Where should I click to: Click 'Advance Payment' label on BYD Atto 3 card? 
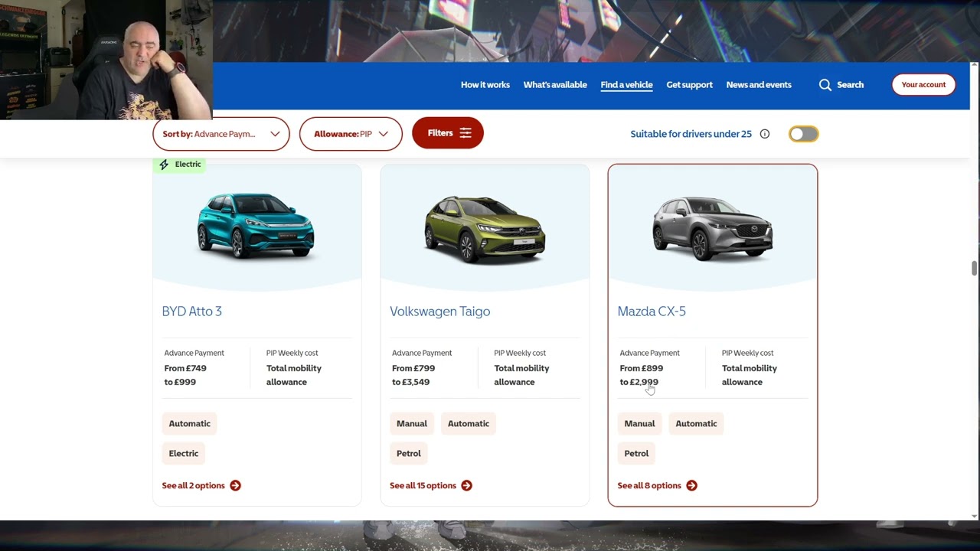194,353
